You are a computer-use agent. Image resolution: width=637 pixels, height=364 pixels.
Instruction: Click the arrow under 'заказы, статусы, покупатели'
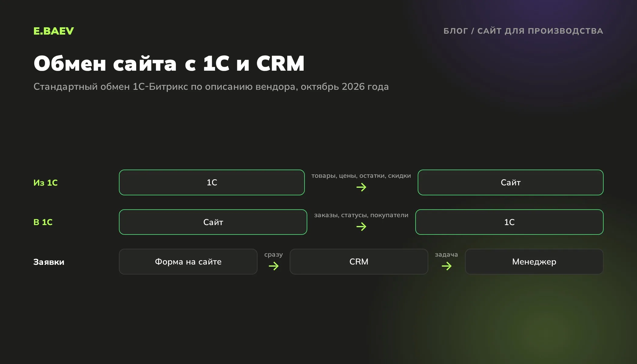coord(361,227)
